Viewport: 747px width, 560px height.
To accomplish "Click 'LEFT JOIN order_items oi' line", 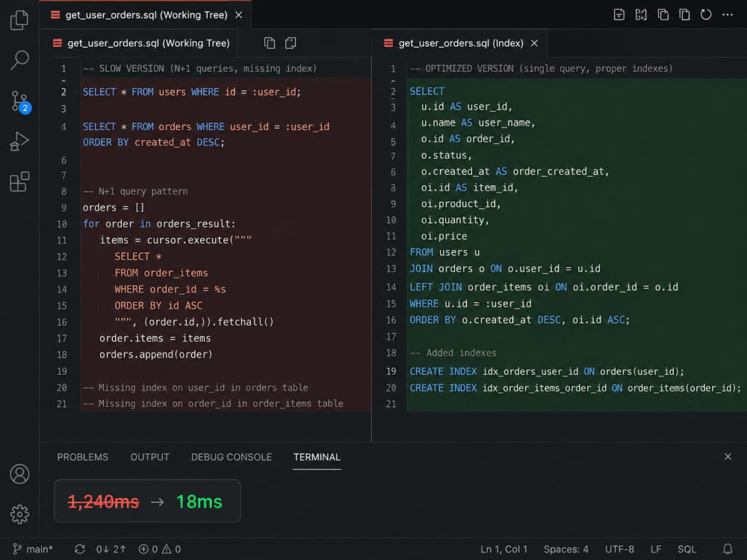I will (x=544, y=287).
